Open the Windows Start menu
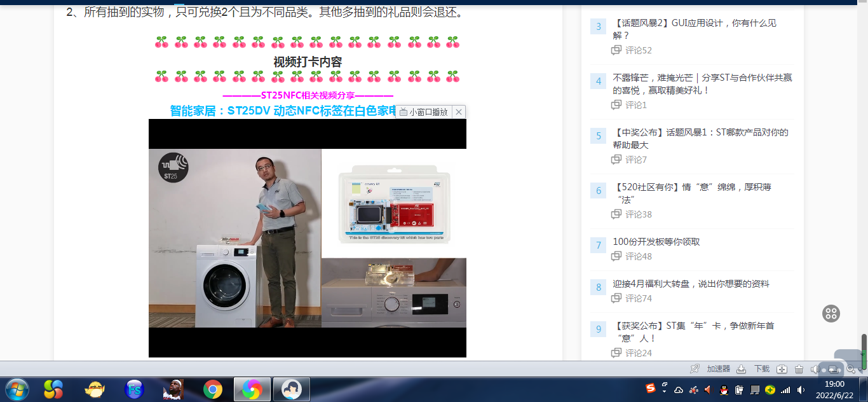The image size is (868, 402). [17, 389]
